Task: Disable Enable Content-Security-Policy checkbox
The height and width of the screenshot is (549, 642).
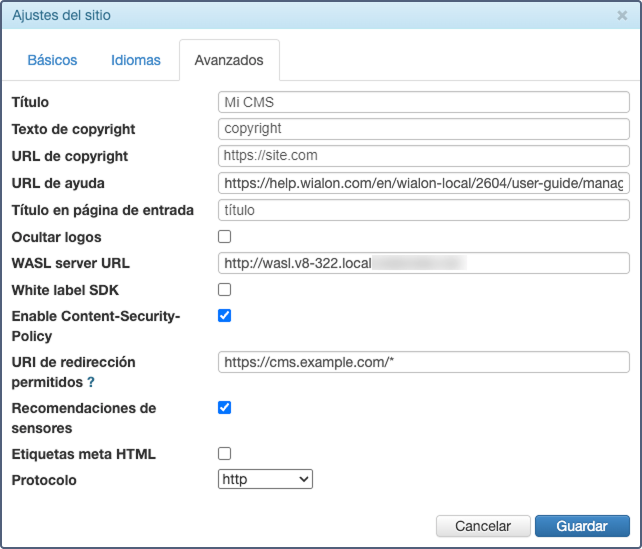Action: 225,316
